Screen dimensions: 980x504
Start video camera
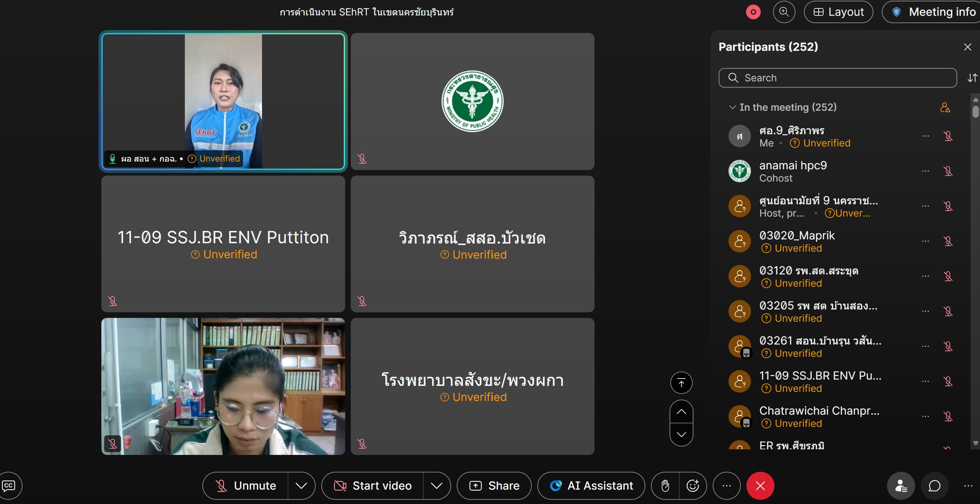click(x=373, y=485)
